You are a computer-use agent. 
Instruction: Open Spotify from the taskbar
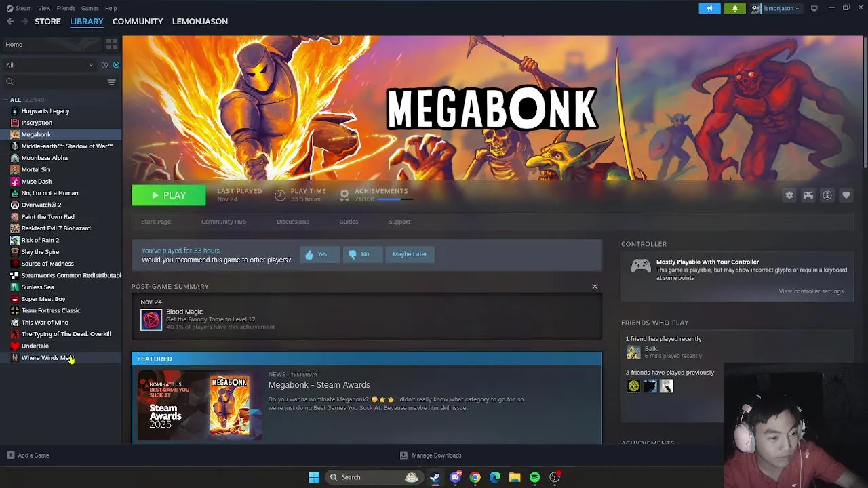(534, 477)
